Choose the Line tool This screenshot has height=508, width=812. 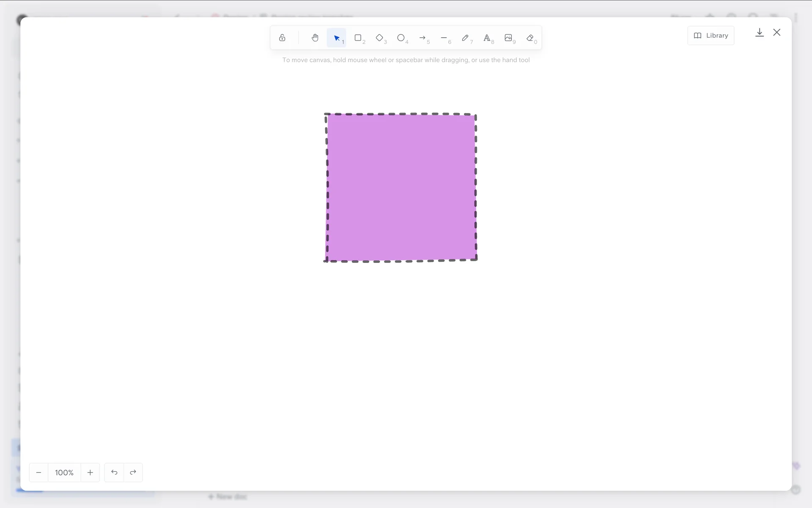click(444, 38)
